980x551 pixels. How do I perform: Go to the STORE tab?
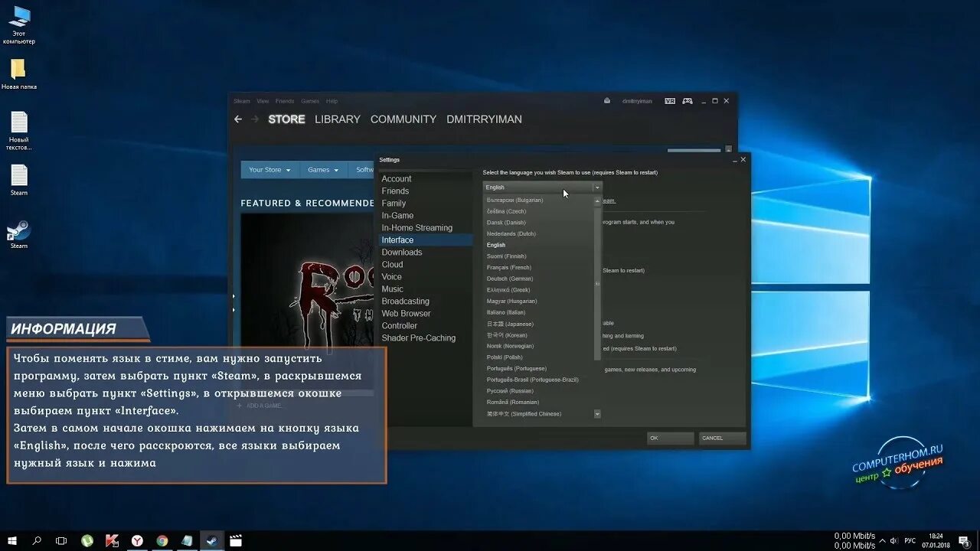[x=286, y=119]
